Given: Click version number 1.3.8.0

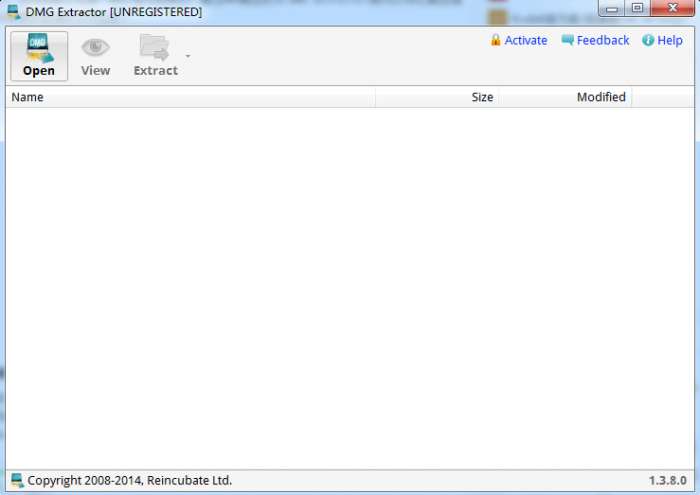Looking at the screenshot, I should point(667,480).
